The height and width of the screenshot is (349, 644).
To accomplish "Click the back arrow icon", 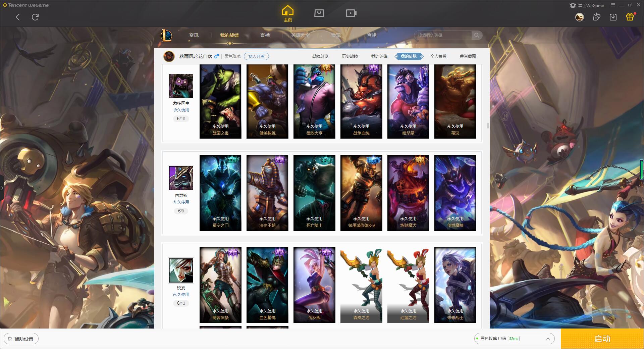I will point(18,17).
